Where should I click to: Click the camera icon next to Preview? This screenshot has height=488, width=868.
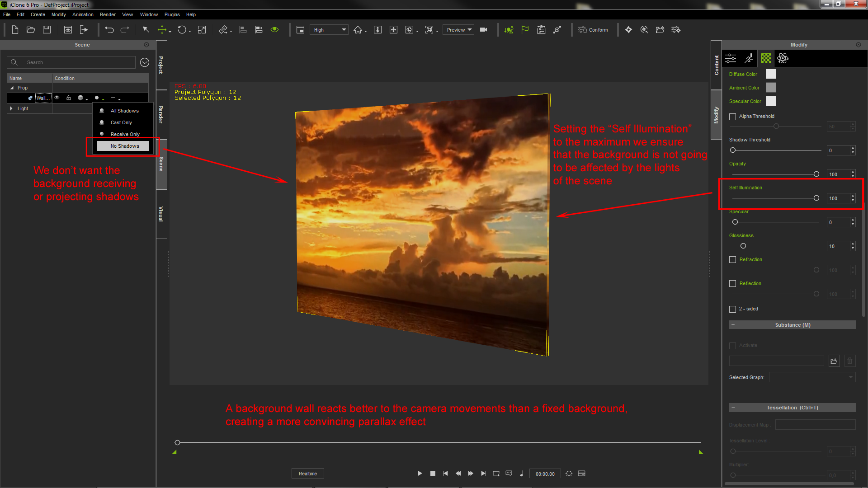click(484, 30)
